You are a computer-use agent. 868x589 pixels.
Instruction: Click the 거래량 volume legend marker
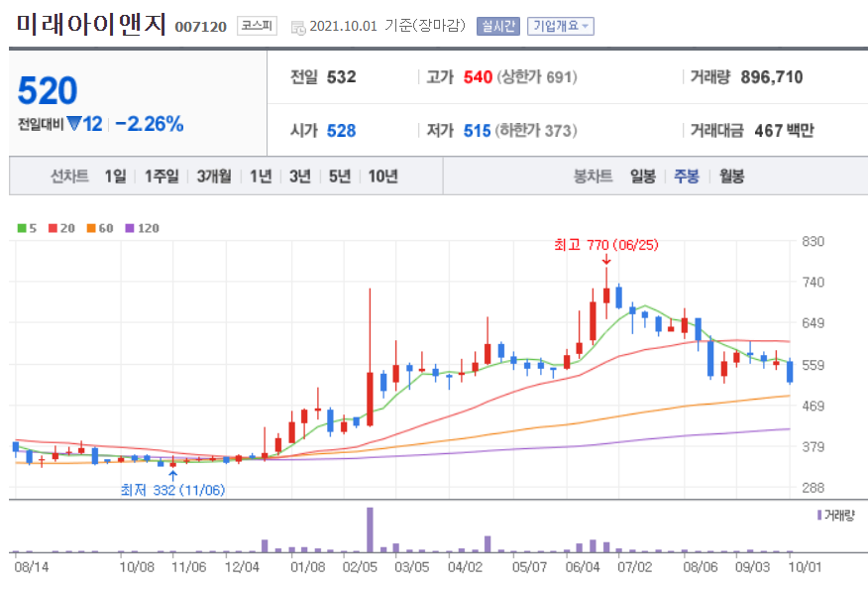point(819,516)
